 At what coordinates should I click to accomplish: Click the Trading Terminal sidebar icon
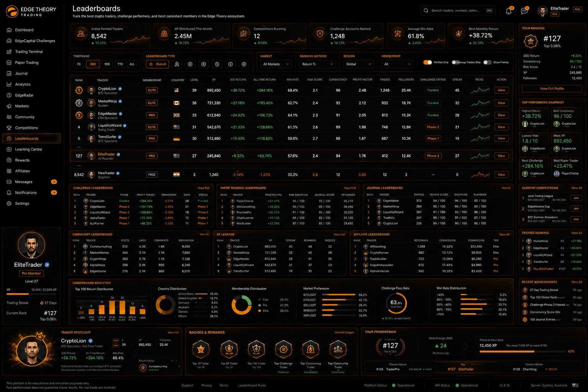(x=9, y=52)
